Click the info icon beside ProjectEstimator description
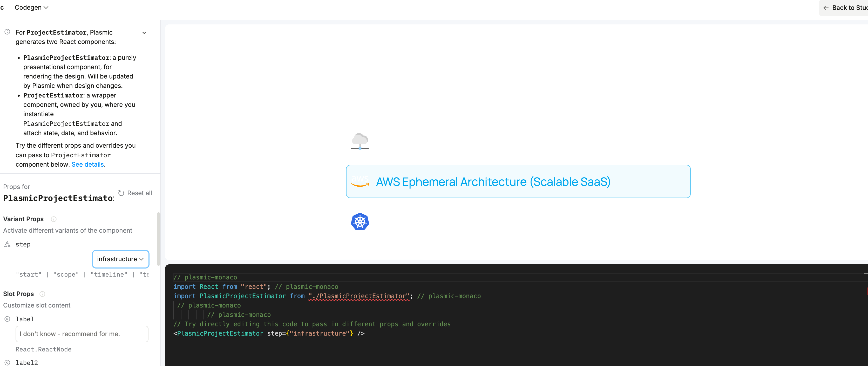 [x=7, y=32]
